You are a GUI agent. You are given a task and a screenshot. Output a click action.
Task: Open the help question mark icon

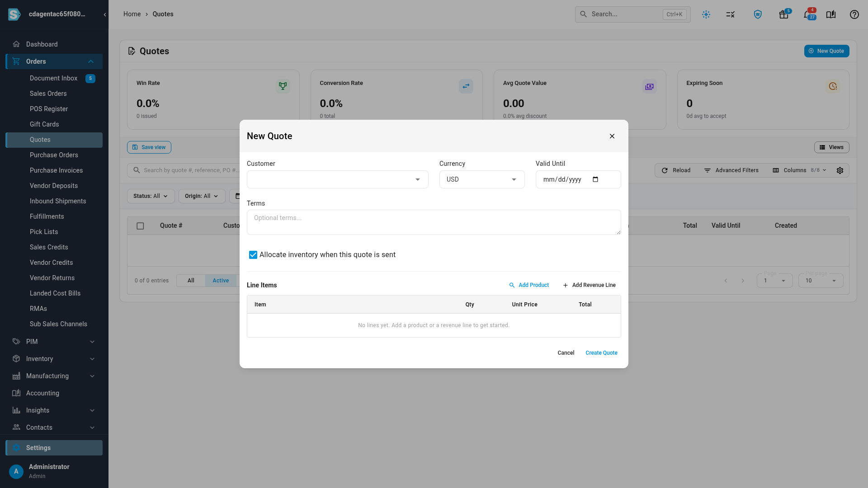854,14
